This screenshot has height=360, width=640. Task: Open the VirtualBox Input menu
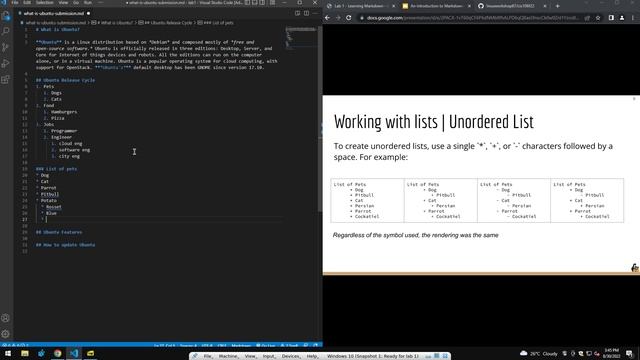pos(269,356)
